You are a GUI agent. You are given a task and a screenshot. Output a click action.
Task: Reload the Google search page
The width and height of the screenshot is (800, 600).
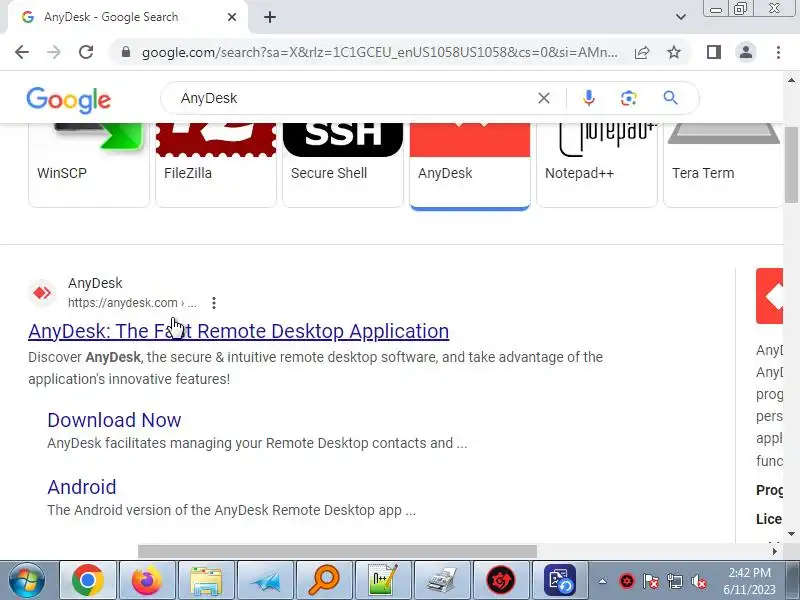pos(86,52)
